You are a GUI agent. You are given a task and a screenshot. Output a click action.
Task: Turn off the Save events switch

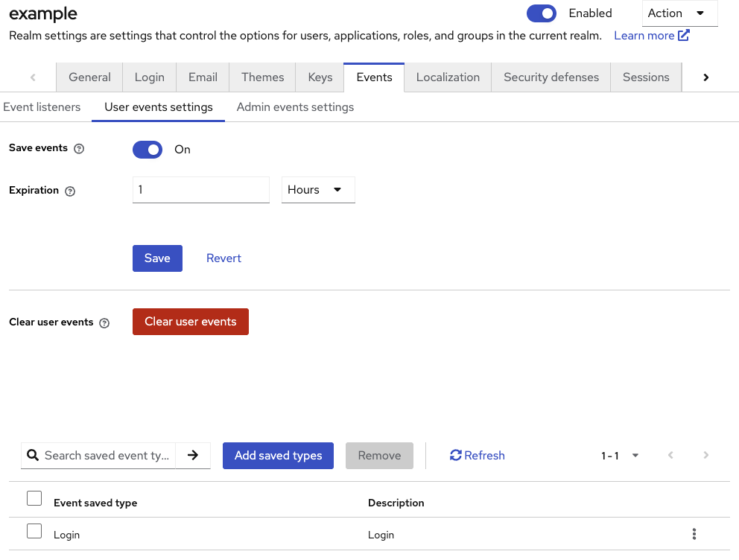[x=148, y=150]
